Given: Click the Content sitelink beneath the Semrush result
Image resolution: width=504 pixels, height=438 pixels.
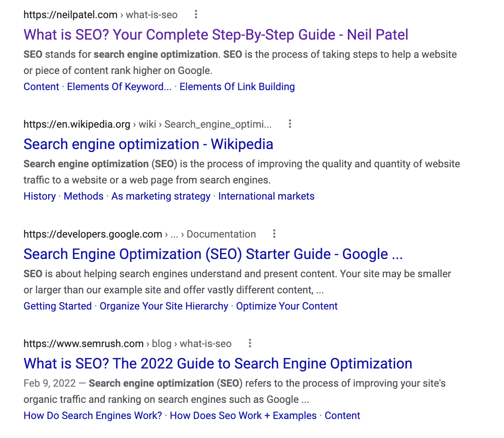Looking at the screenshot, I should [x=342, y=415].
